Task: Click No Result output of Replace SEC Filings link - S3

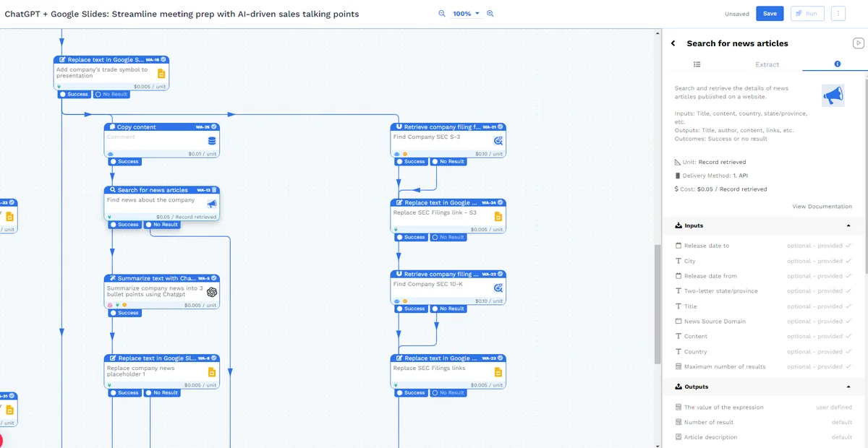Action: (448, 237)
